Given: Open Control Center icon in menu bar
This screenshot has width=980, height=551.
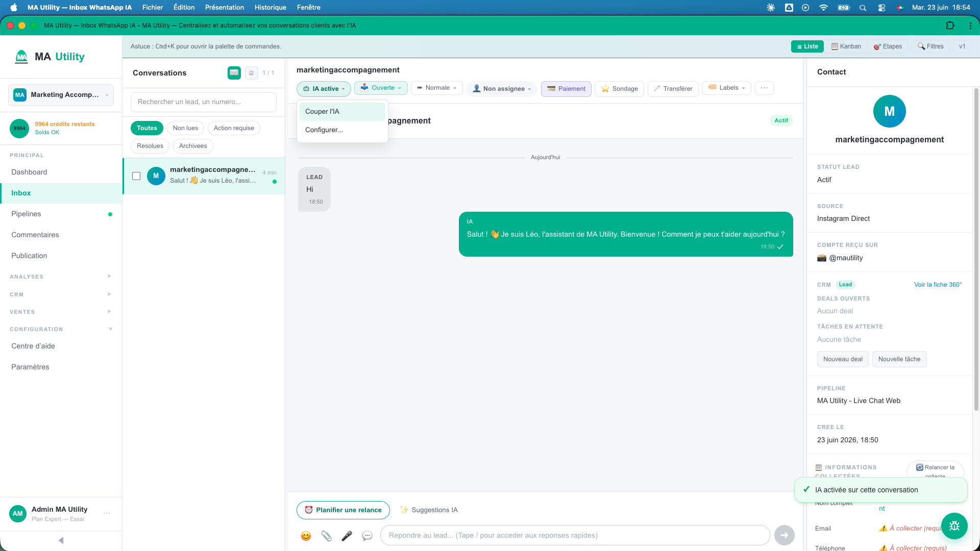Looking at the screenshot, I should [x=881, y=8].
